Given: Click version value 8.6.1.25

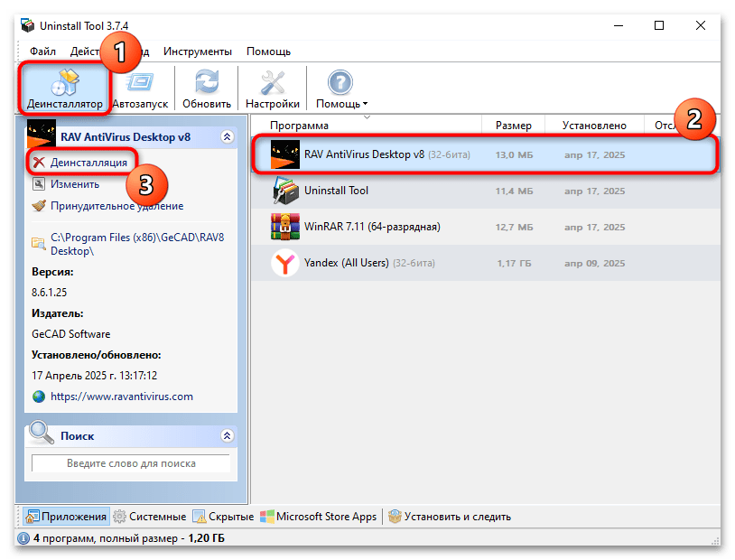Looking at the screenshot, I should coord(50,293).
